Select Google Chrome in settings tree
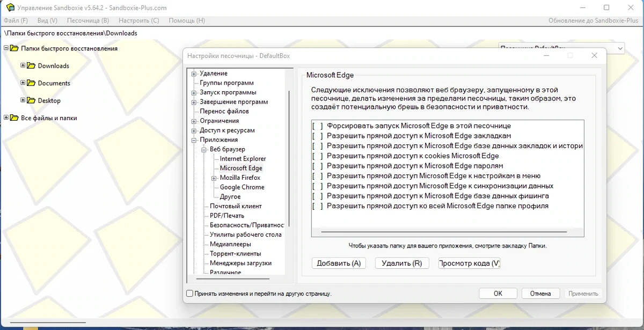644x330 pixels. click(x=242, y=187)
